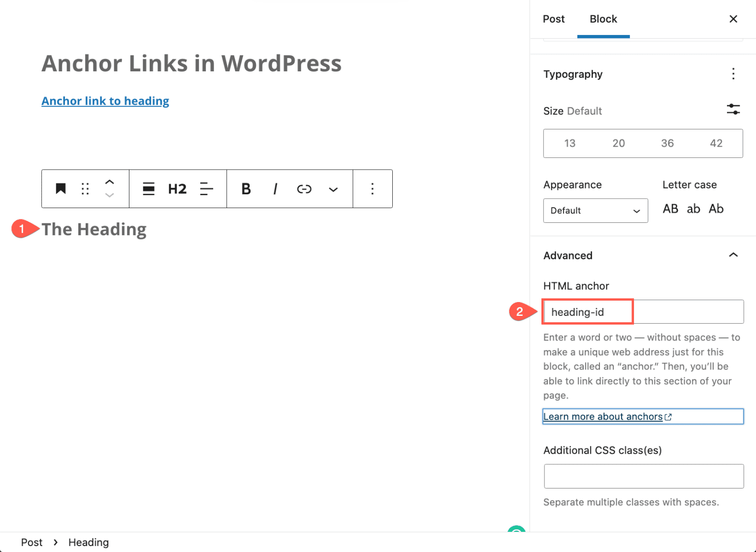
Task: Click Learn more about anchors
Action: [603, 416]
